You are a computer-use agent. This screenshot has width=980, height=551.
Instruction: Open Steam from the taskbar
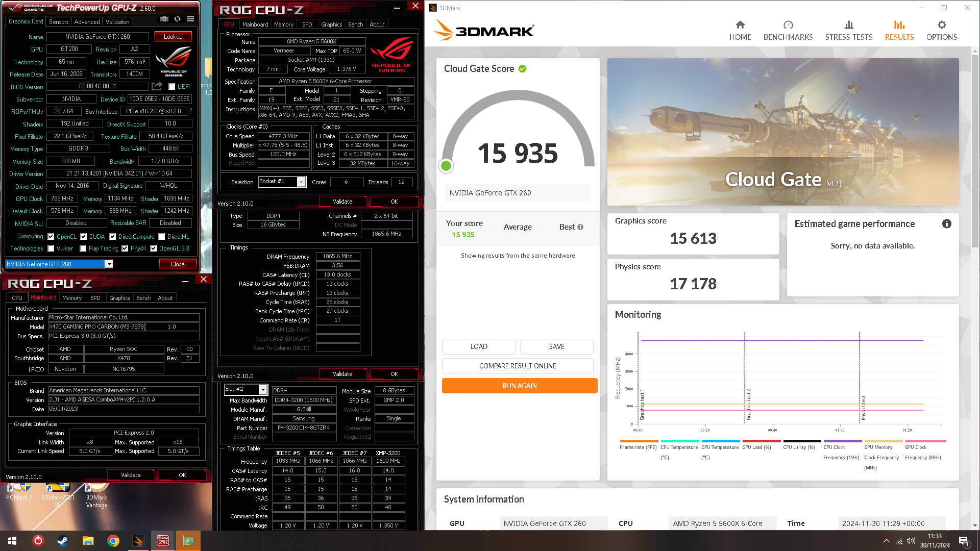coord(63,541)
